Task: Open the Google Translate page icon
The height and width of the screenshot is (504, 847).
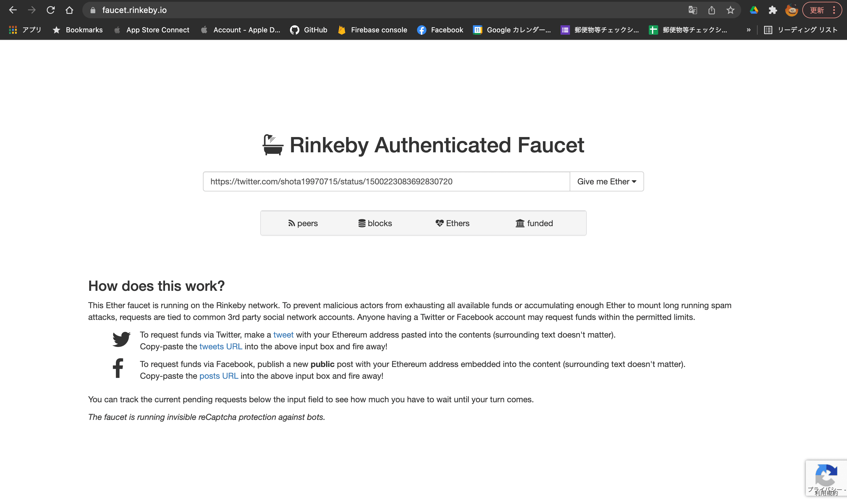Action: pos(693,10)
